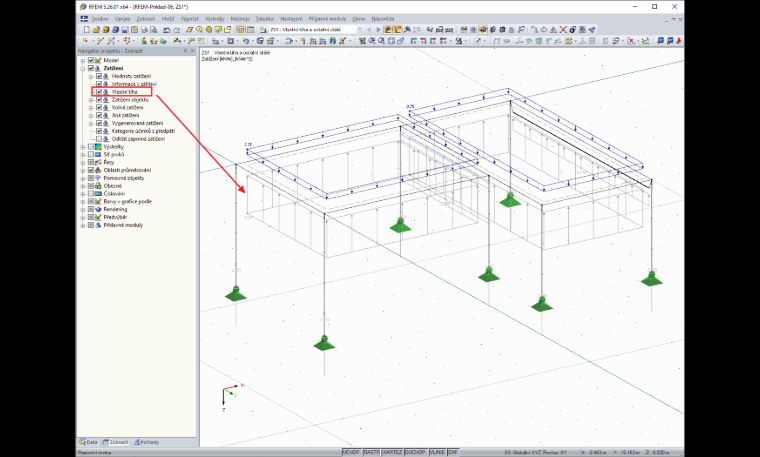The height and width of the screenshot is (457, 760).
Task: Expand the Přídavné moduly tree node
Action: point(83,225)
